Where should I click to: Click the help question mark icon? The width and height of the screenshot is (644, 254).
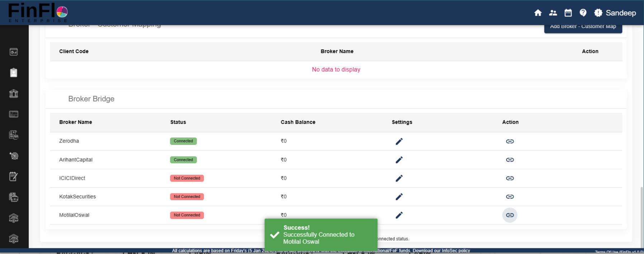tap(583, 13)
